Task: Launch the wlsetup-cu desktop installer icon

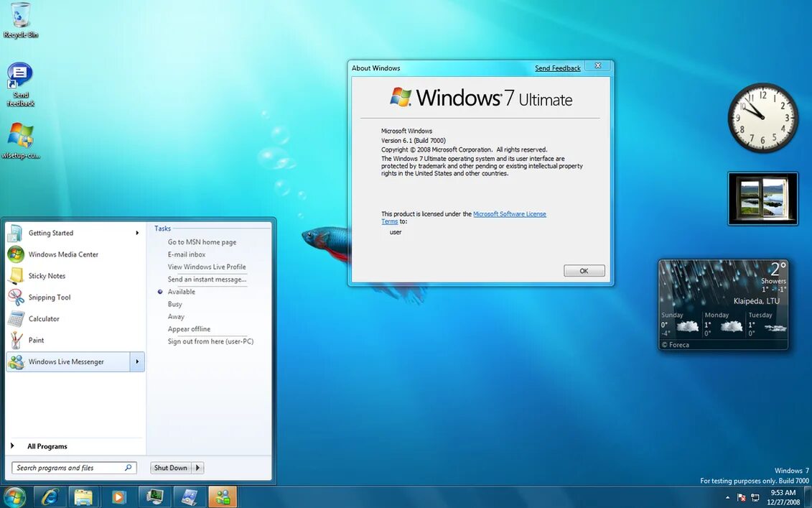Action: pos(20,141)
